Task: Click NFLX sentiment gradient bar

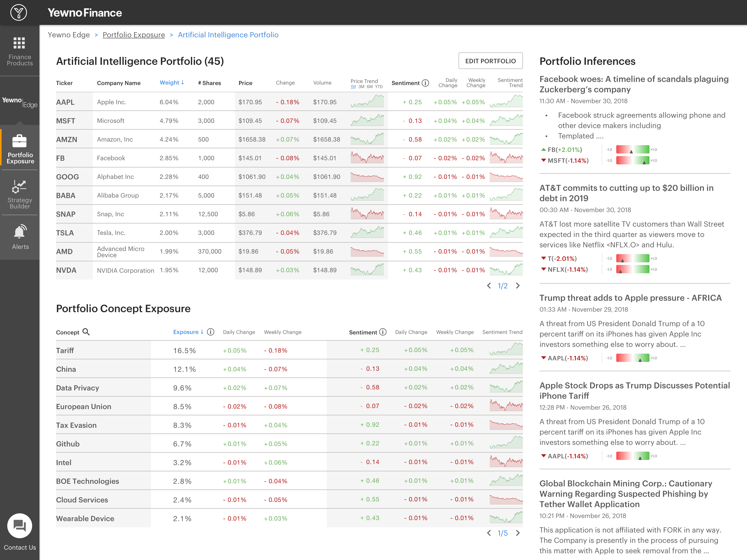Action: pos(633,269)
